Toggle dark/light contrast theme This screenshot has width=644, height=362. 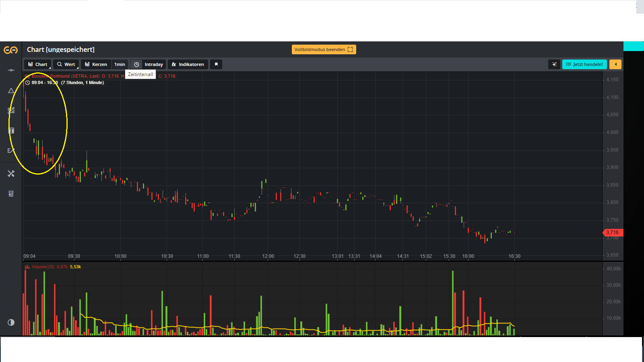point(11,322)
